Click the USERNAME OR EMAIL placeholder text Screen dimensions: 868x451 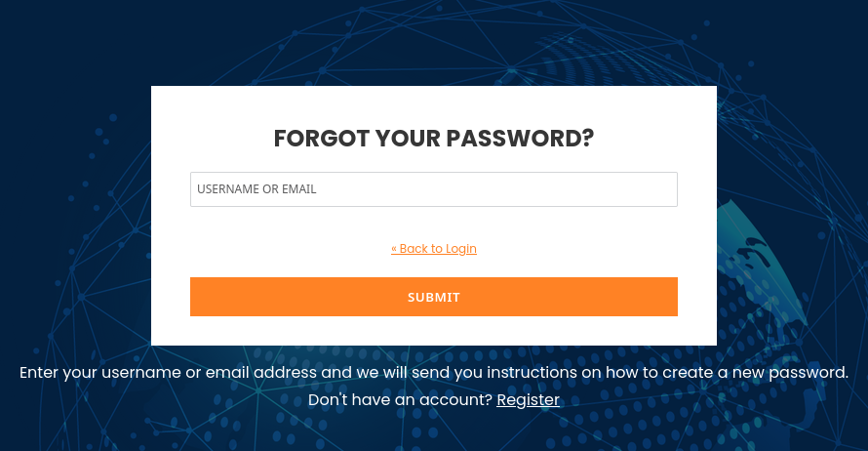[x=256, y=189]
